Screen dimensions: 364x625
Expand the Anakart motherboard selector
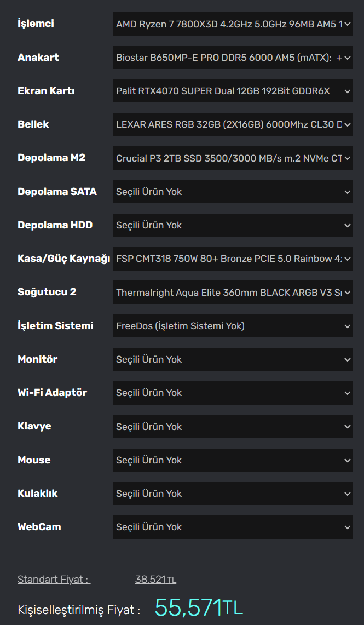(x=233, y=58)
